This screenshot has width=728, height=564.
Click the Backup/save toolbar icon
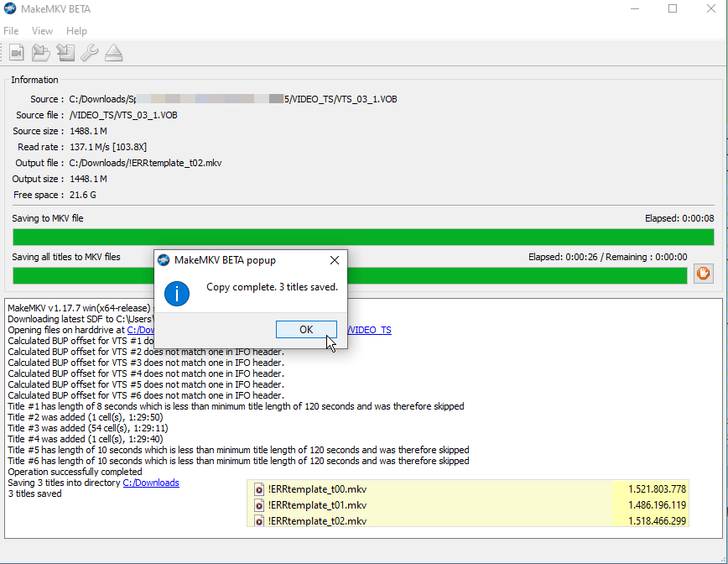65,53
